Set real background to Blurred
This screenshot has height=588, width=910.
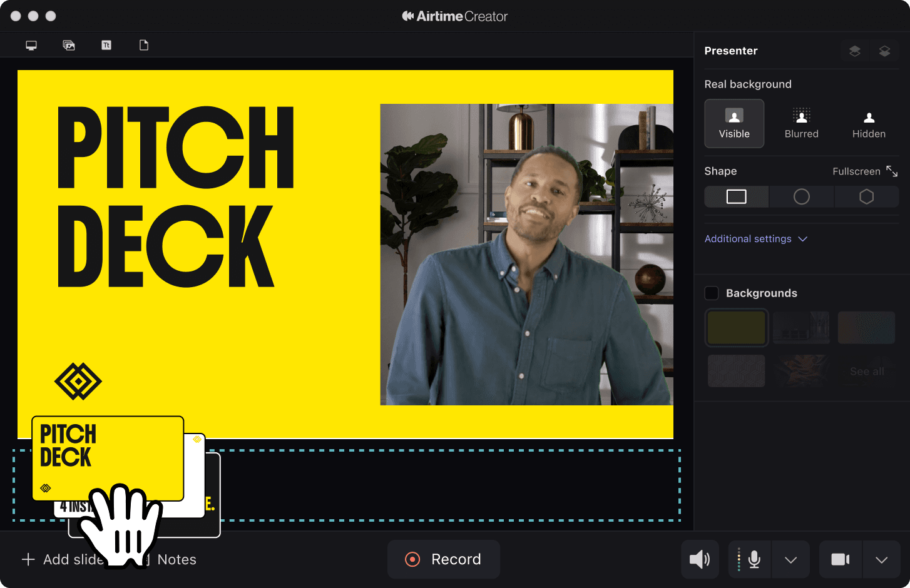pyautogui.click(x=801, y=123)
